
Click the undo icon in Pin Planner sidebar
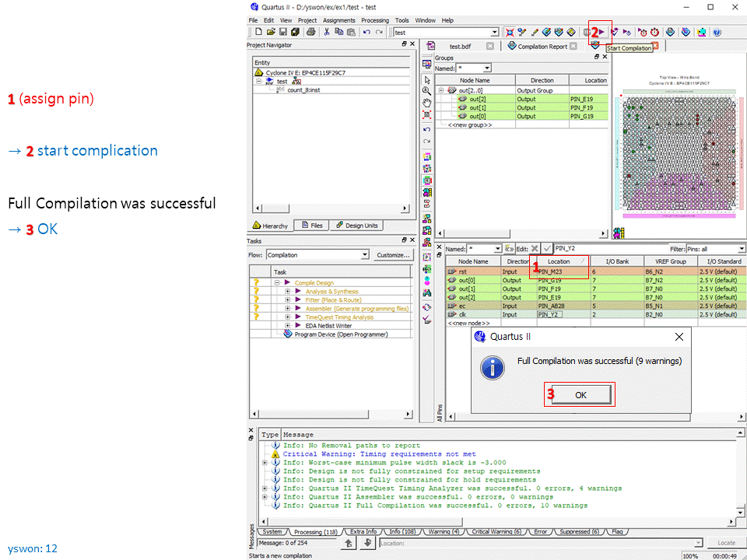(427, 130)
